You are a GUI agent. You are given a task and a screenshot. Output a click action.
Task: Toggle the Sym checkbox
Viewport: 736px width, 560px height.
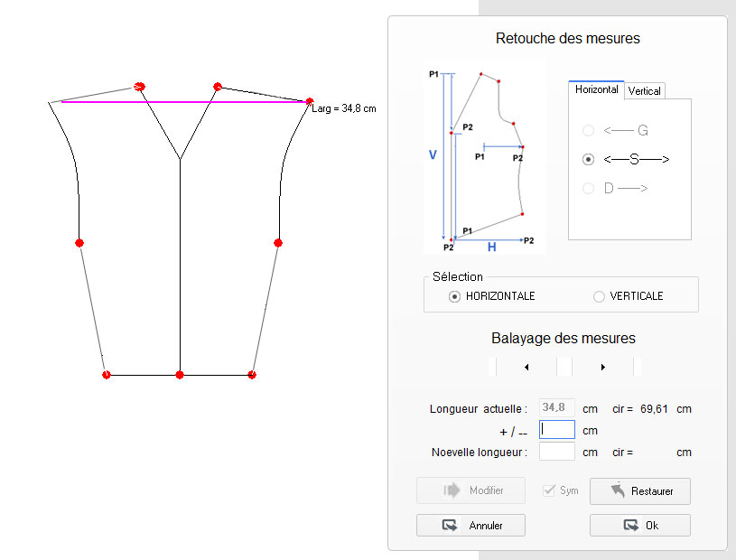[548, 490]
